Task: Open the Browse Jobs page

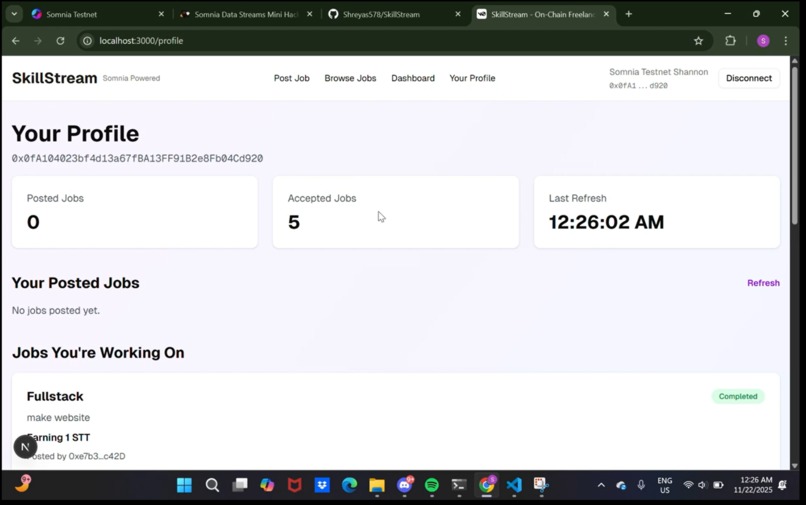Action: click(x=350, y=78)
